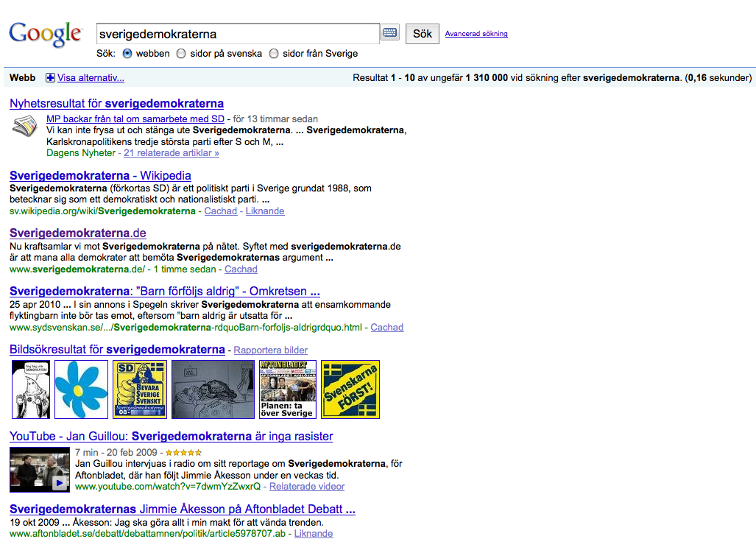This screenshot has width=756, height=550.
Task: Play the Jan Guillou video thumbnail
Action: (x=40, y=470)
